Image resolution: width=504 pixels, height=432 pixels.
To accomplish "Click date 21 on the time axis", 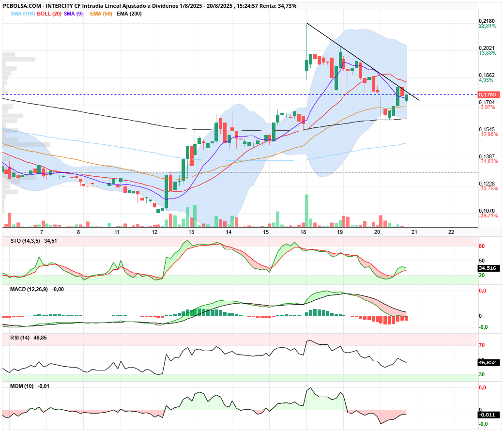I will [x=414, y=232].
